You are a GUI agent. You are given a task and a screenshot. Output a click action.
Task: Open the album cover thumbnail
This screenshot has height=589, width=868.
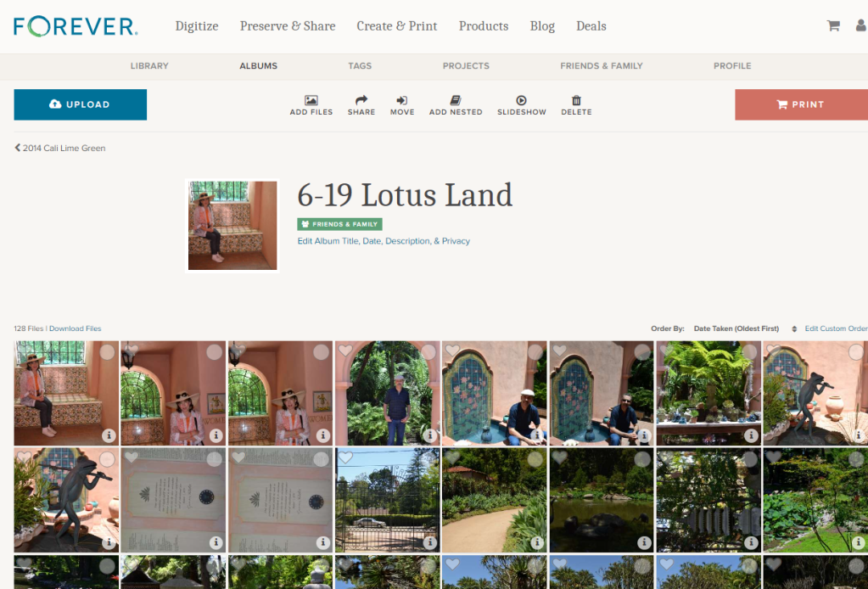click(x=232, y=225)
